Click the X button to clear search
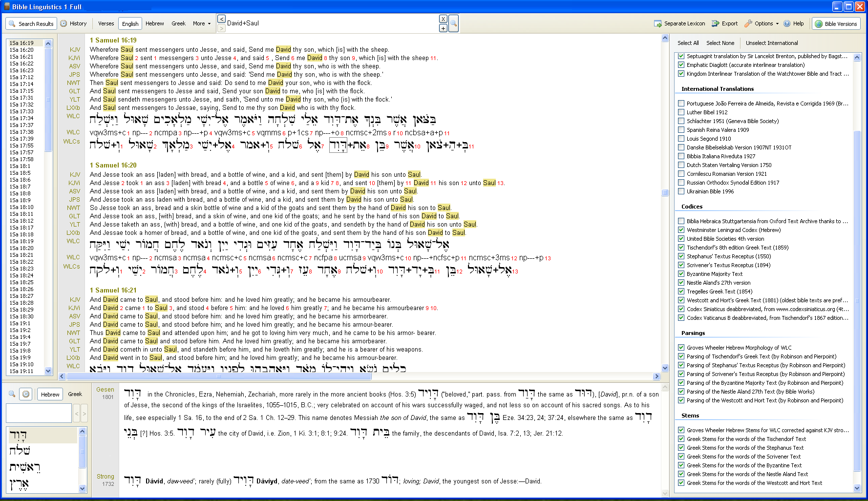Image resolution: width=868 pixels, height=501 pixels. tap(443, 19)
